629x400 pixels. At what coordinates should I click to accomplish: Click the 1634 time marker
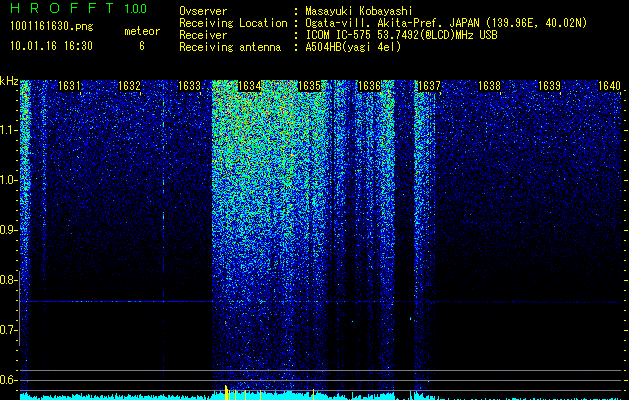tap(249, 86)
